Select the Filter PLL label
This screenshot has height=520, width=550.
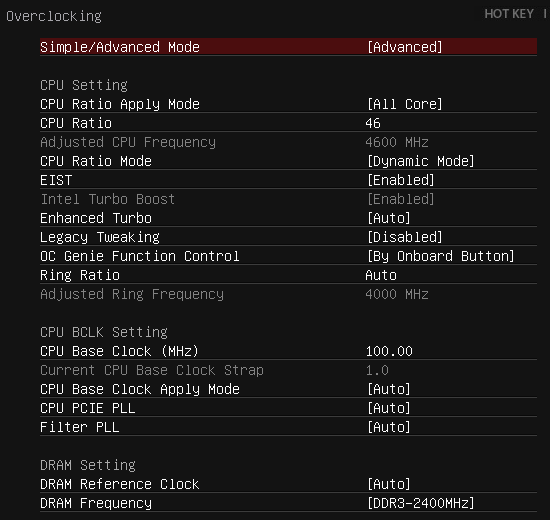[80, 427]
